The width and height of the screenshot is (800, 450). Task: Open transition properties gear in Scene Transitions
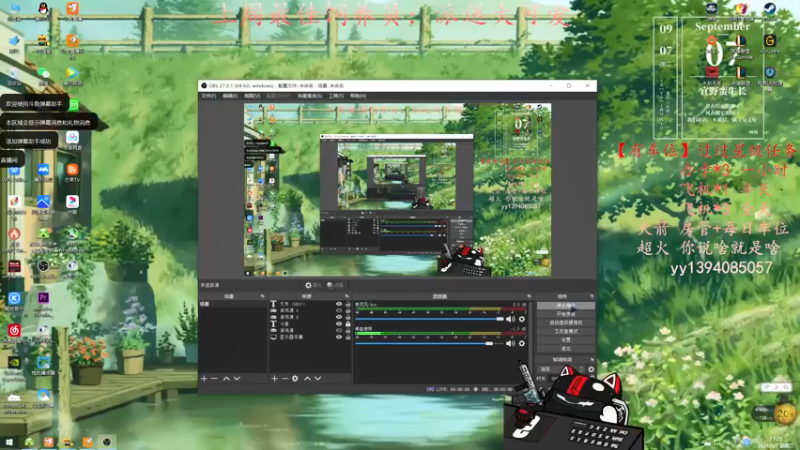[591, 369]
